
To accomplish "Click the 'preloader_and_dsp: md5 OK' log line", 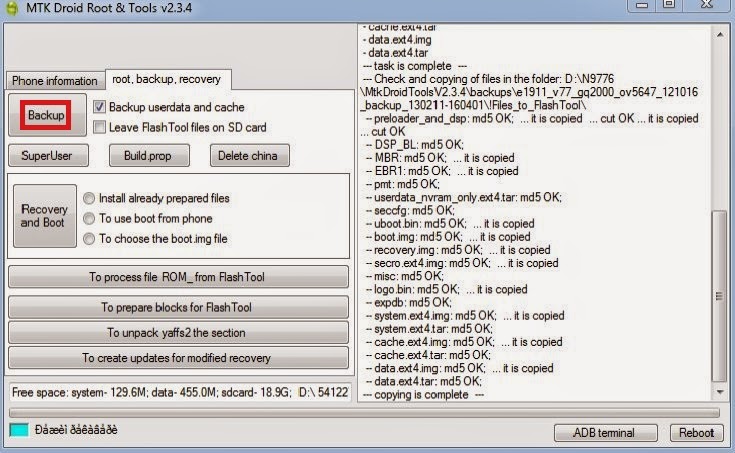I will pos(530,125).
